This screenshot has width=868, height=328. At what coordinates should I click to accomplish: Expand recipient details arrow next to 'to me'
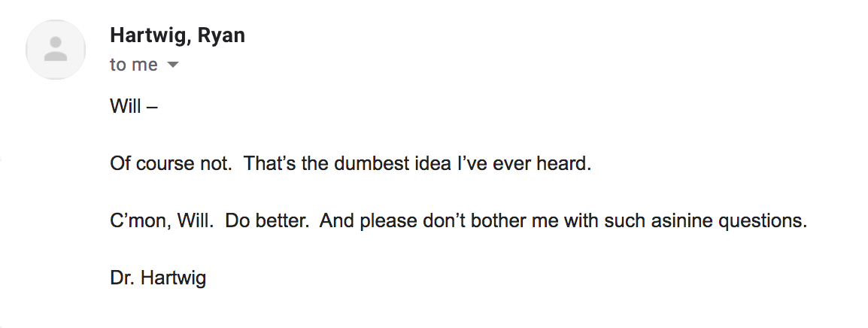(x=173, y=65)
